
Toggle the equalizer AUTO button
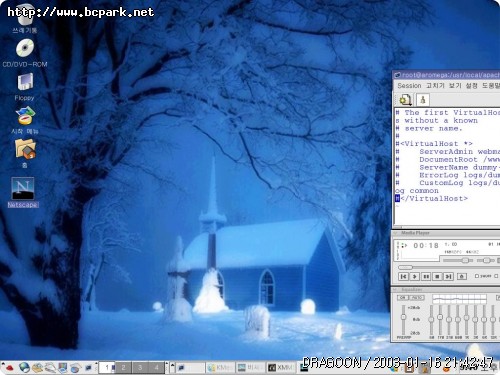tap(417, 298)
